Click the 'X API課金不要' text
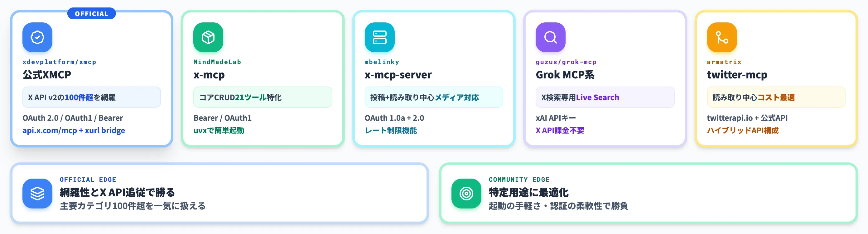 [560, 130]
